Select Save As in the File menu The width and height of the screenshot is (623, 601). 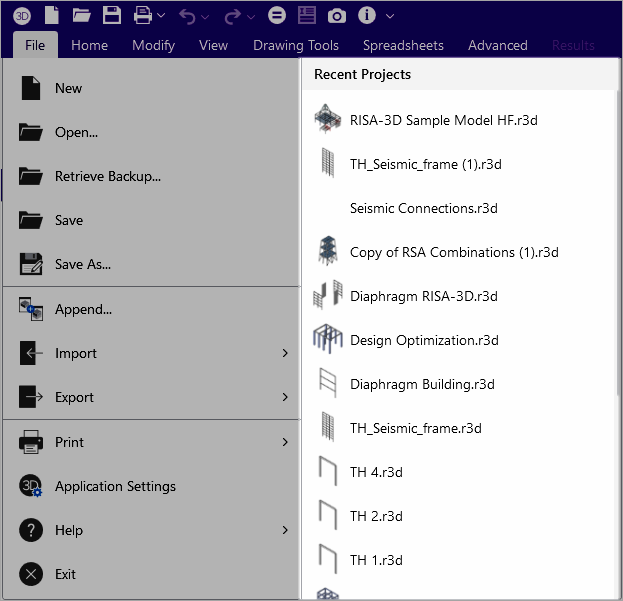[82, 264]
